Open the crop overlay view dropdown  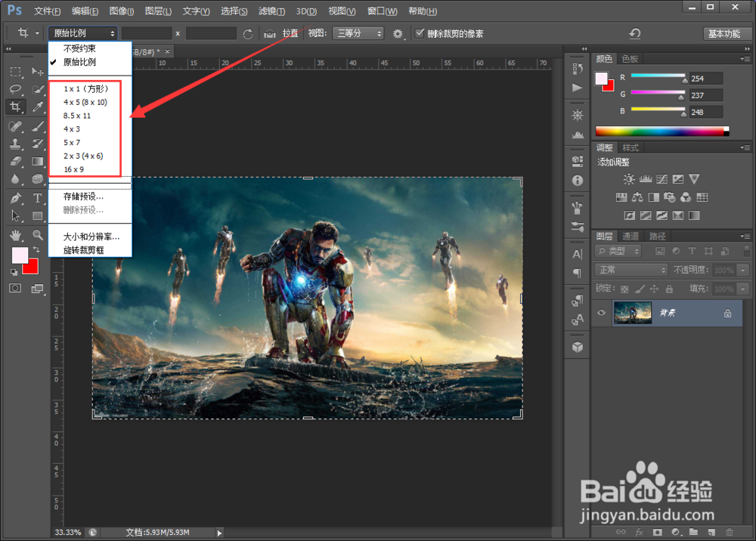358,33
